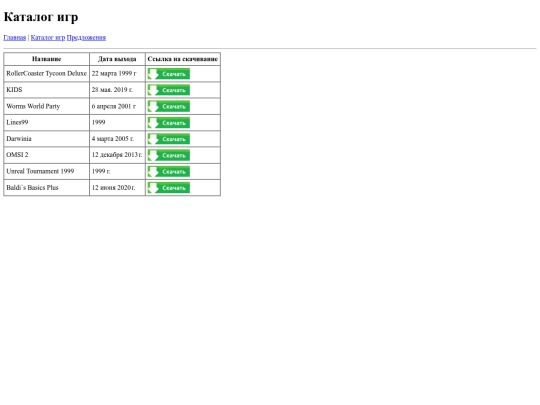
Task: Click the Ссылка на скачивание header
Action: point(183,59)
